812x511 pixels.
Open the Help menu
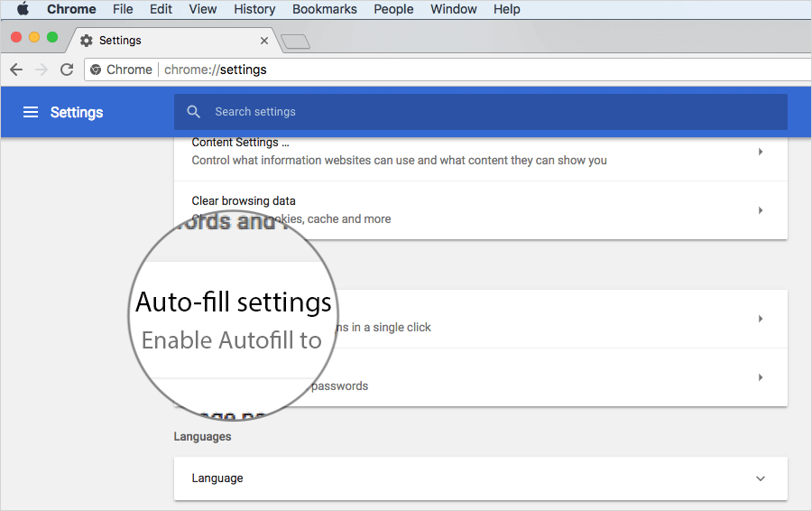pos(506,9)
